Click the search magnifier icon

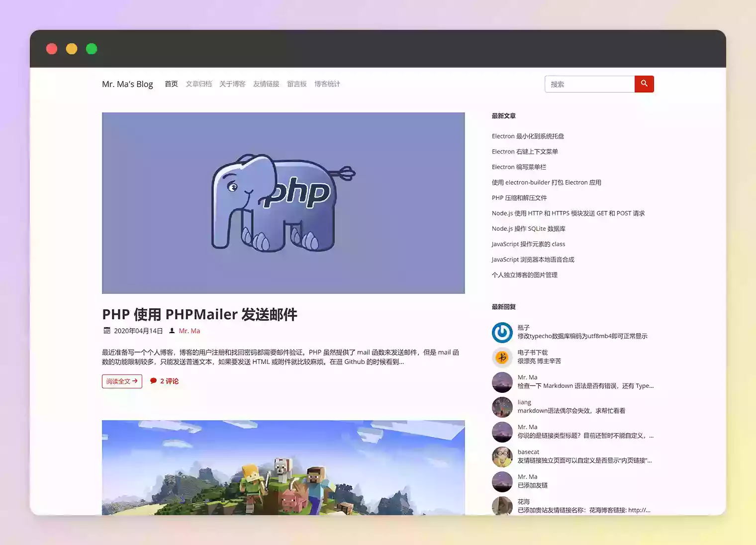[644, 84]
